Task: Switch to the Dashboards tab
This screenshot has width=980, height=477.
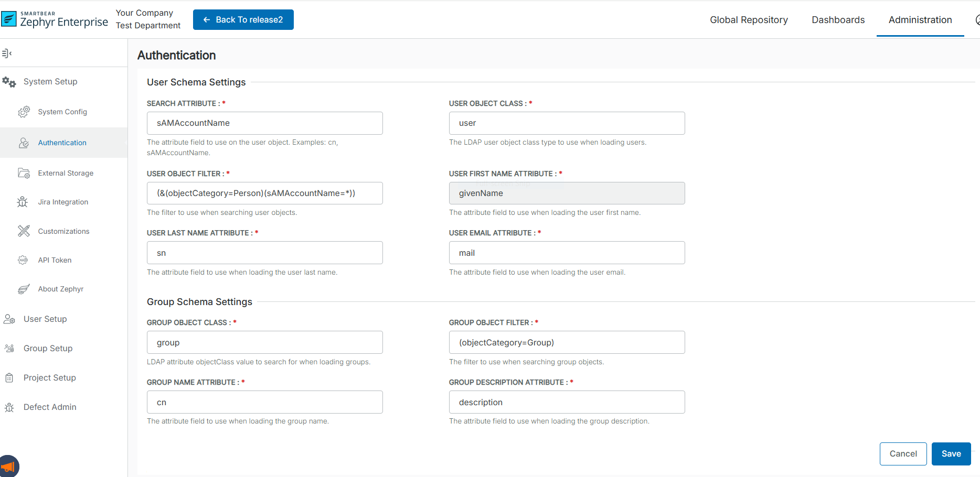Action: [x=838, y=20]
